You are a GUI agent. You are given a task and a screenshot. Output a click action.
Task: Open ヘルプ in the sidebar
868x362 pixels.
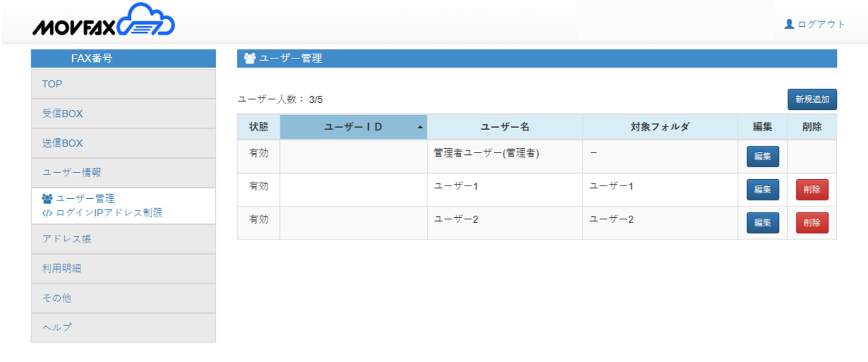(x=123, y=328)
